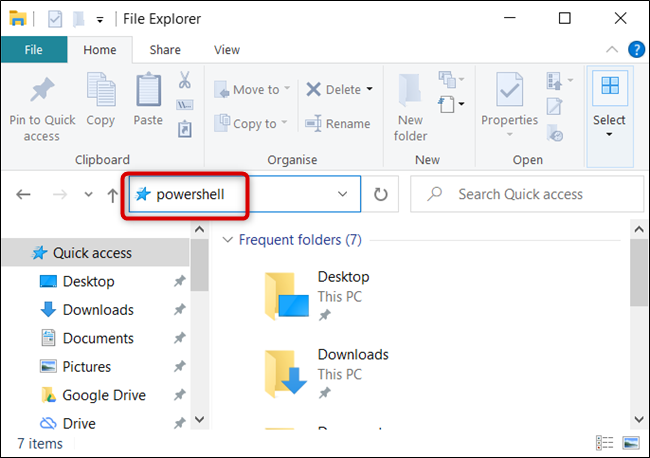Open the New item dropdown
650x458 pixels.
pos(451,105)
